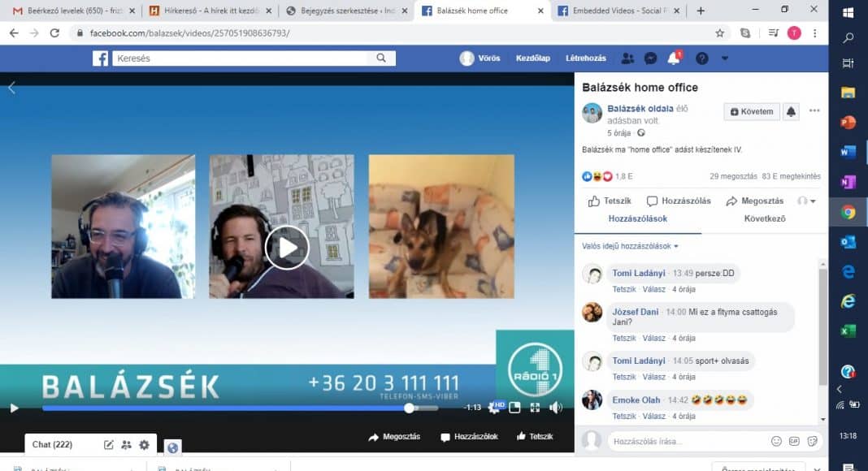Click Hozzászólás under the post
This screenshot has width=868, height=471.
click(x=679, y=201)
